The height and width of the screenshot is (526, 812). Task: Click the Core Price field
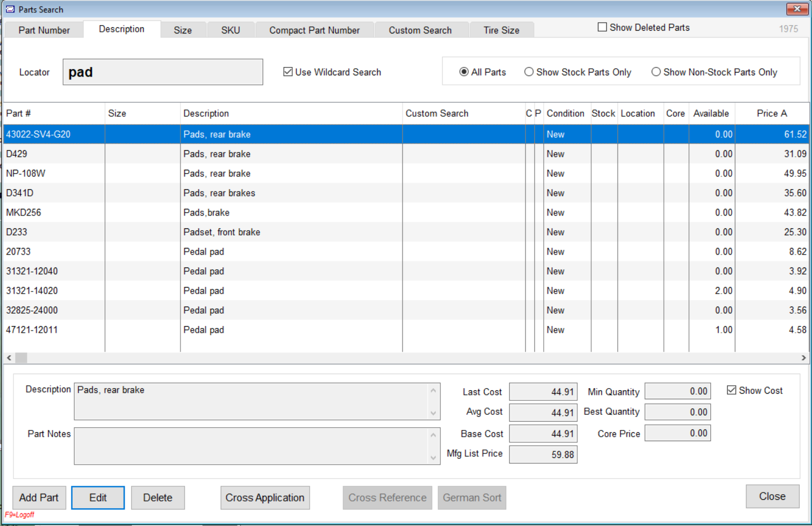tap(678, 433)
